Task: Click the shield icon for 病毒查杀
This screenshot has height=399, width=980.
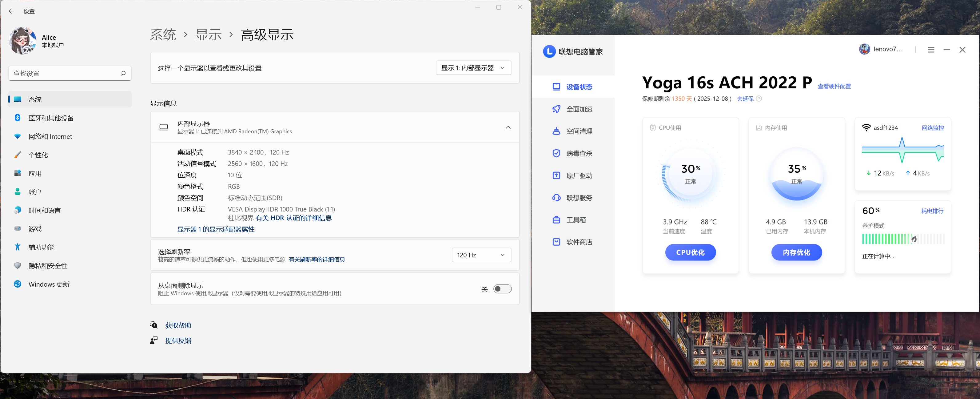Action: (x=556, y=153)
